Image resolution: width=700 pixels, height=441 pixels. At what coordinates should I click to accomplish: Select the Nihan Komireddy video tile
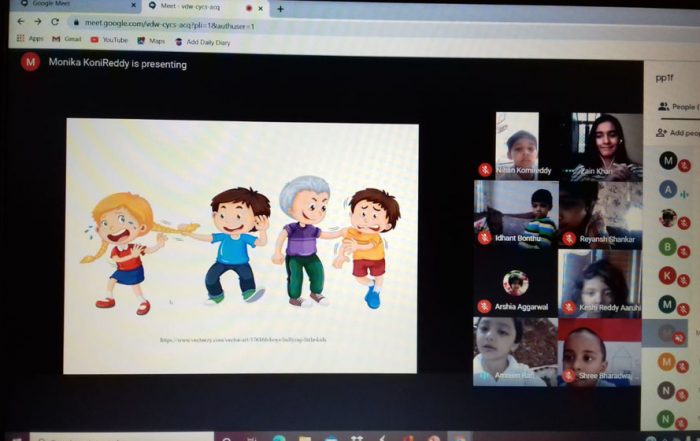(x=517, y=146)
